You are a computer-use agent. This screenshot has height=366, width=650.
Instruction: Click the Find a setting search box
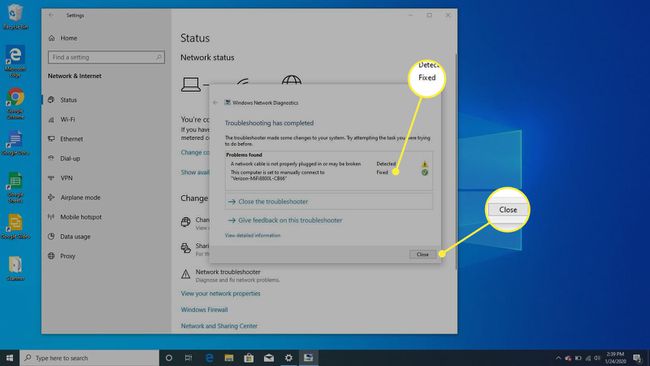tap(106, 57)
